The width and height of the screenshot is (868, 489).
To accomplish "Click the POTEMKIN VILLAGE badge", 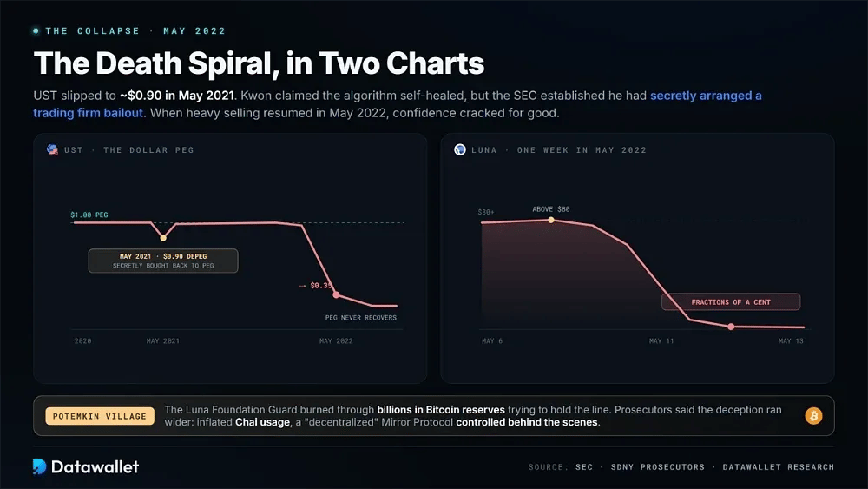I will (x=100, y=416).
